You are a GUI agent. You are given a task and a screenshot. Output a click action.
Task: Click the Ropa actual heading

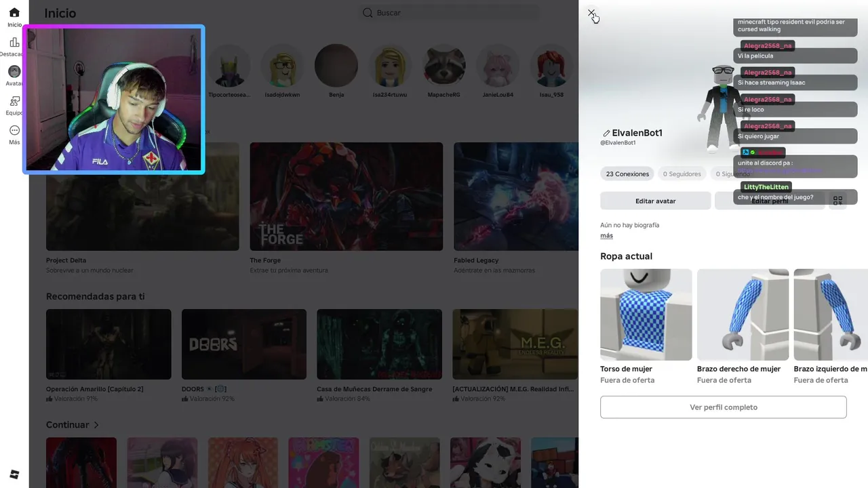point(626,256)
